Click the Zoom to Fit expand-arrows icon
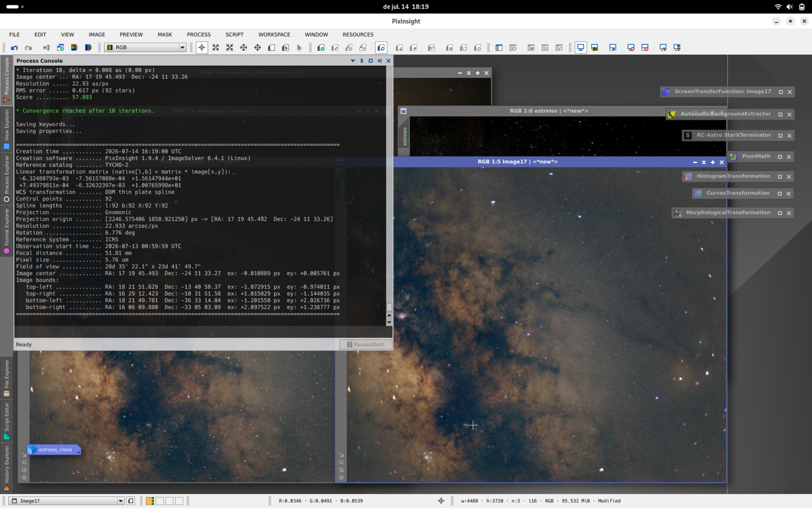This screenshot has width=812, height=508. pos(216,48)
